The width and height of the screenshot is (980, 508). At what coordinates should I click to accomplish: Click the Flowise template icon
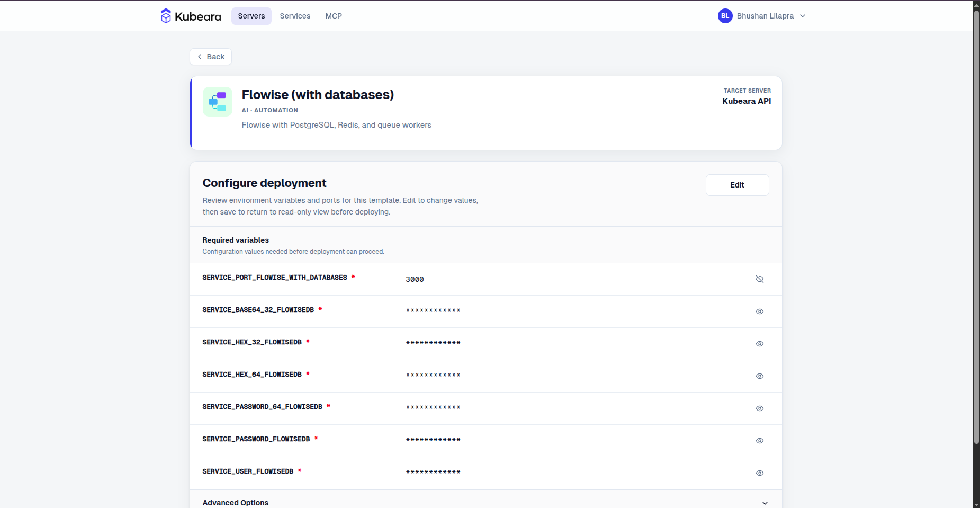(218, 102)
